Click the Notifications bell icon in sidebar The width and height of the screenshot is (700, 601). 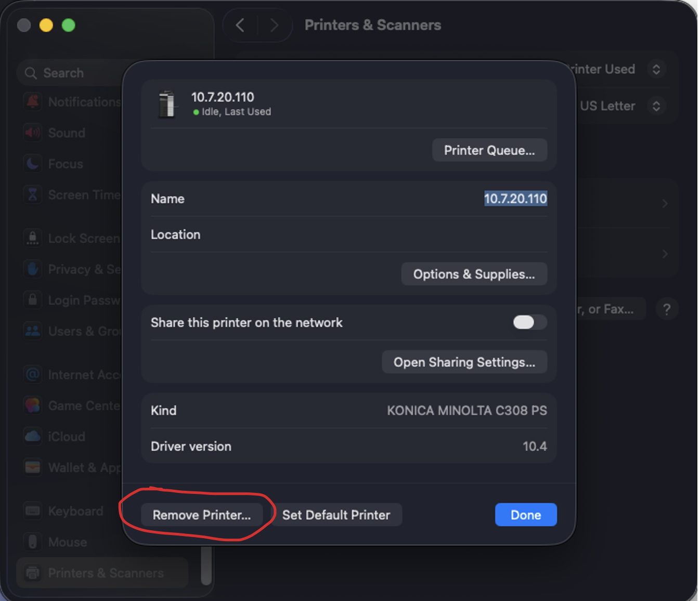click(x=33, y=102)
